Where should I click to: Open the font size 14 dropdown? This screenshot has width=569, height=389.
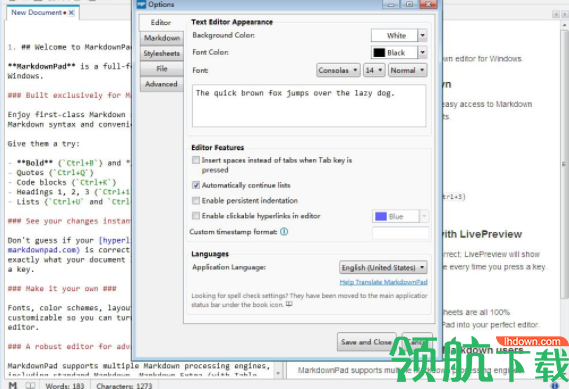point(374,70)
